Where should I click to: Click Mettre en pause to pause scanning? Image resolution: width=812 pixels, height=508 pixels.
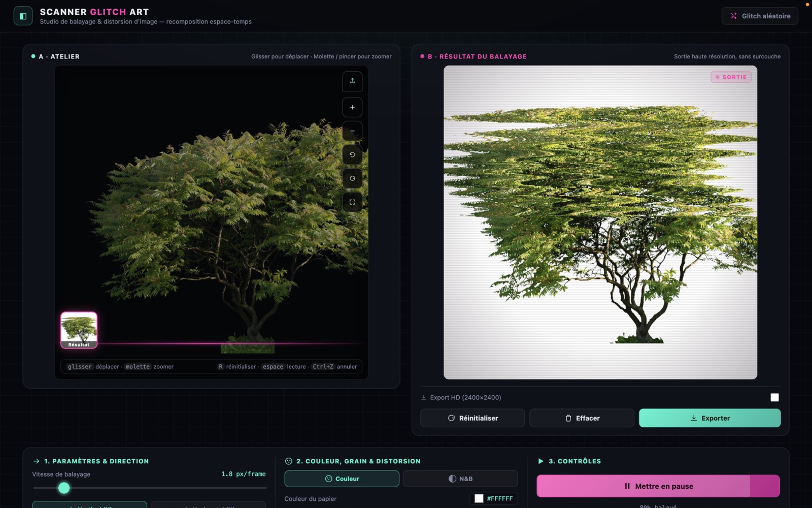(658, 486)
